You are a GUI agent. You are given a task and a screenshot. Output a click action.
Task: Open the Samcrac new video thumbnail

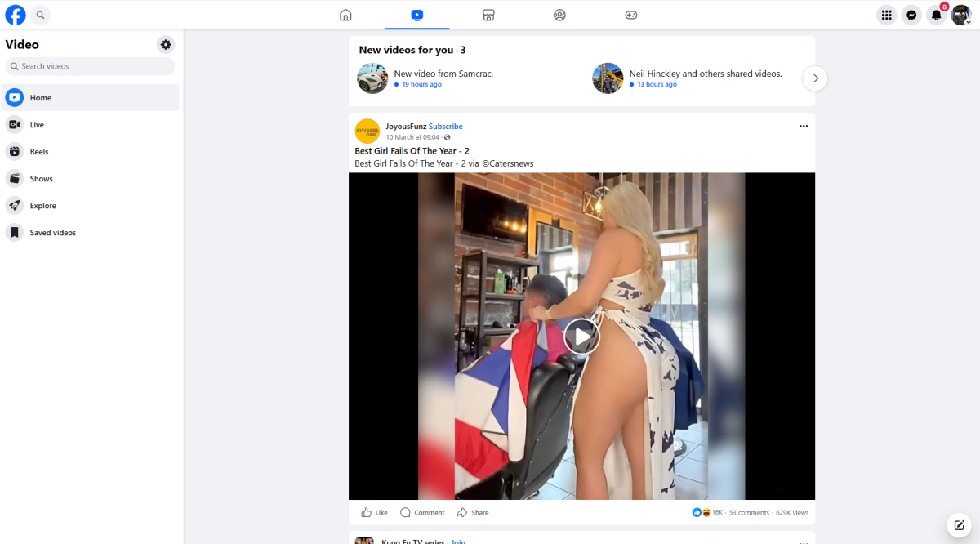[372, 78]
